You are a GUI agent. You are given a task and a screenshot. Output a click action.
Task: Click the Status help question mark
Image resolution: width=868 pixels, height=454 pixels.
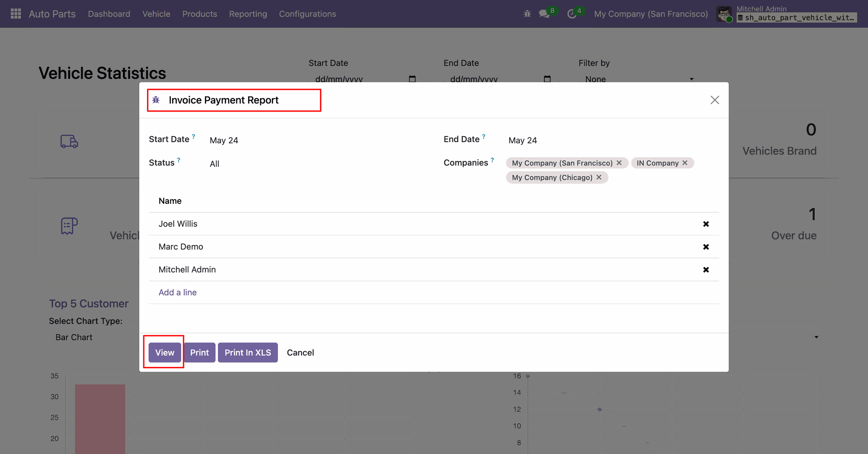tap(179, 160)
